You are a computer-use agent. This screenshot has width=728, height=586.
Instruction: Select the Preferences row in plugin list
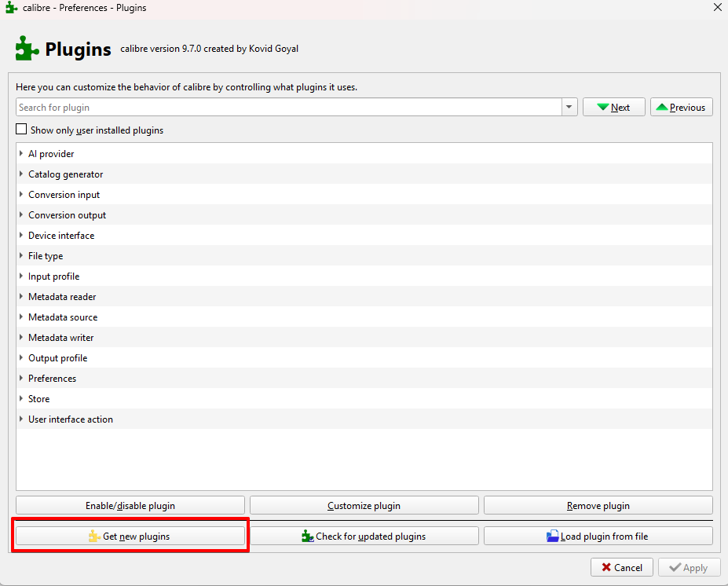(364, 379)
